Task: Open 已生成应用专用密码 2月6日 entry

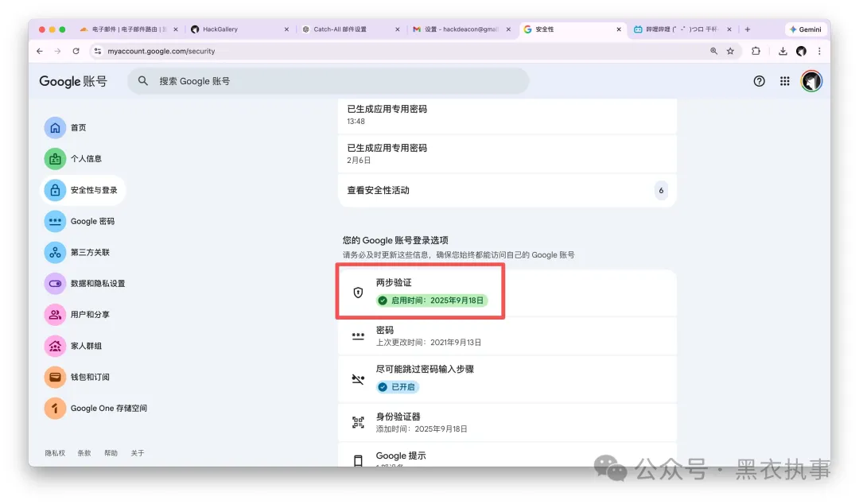Action: pyautogui.click(x=507, y=153)
